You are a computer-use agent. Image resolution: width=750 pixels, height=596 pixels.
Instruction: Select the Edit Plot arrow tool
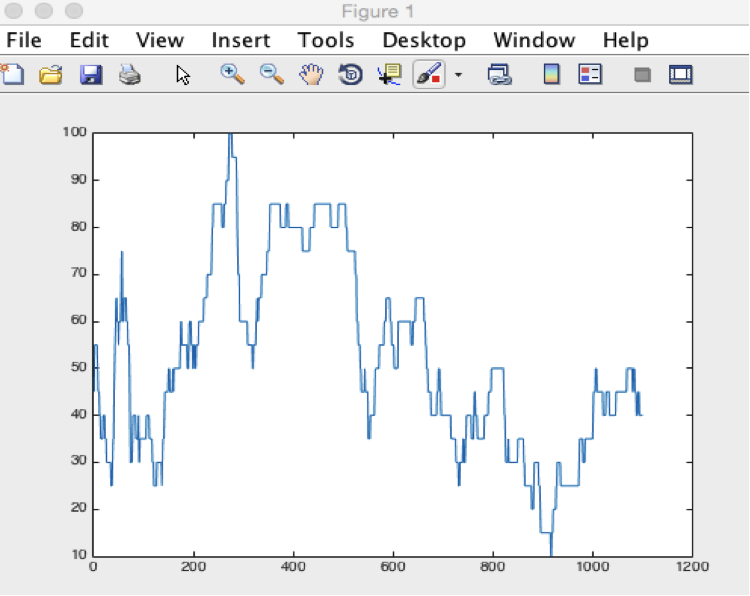183,75
